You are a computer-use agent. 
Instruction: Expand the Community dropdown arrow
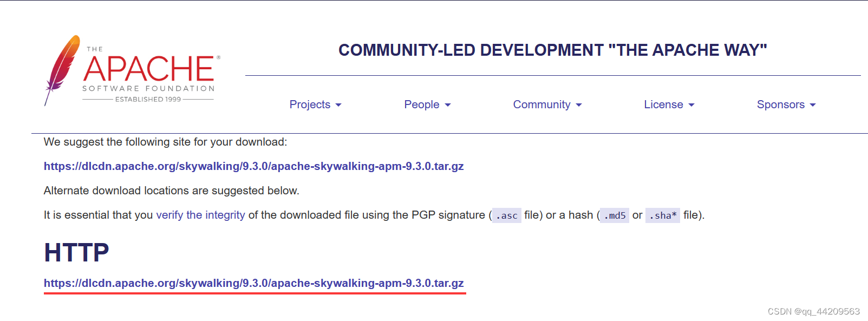(x=579, y=105)
